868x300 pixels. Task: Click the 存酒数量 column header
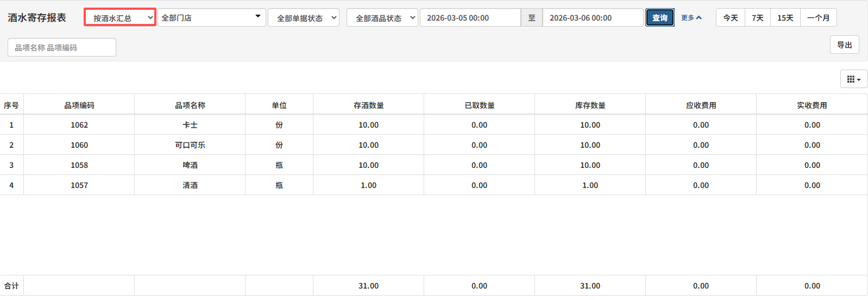(368, 105)
